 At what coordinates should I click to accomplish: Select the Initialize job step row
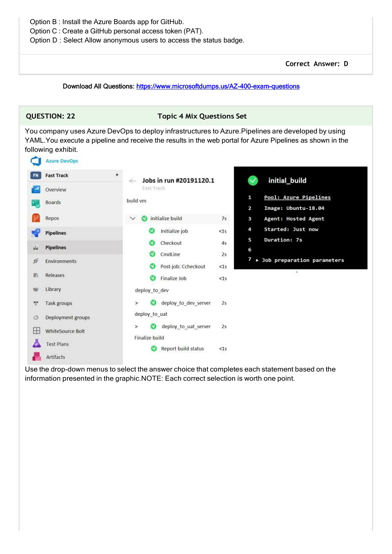click(x=188, y=231)
